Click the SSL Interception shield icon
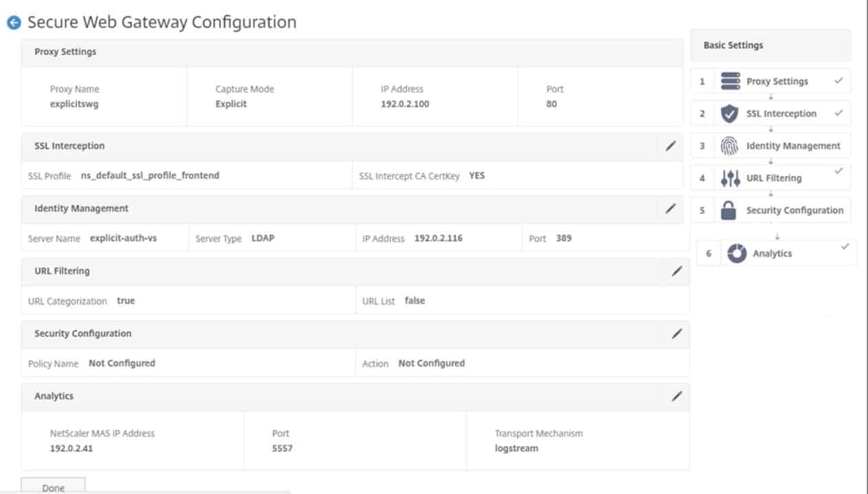Image resolution: width=868 pixels, height=494 pixels. point(730,113)
